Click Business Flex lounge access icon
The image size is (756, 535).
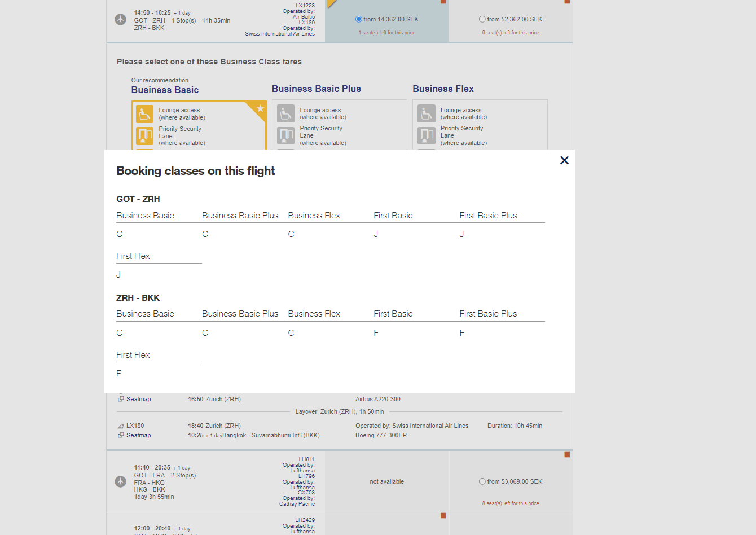(x=427, y=113)
